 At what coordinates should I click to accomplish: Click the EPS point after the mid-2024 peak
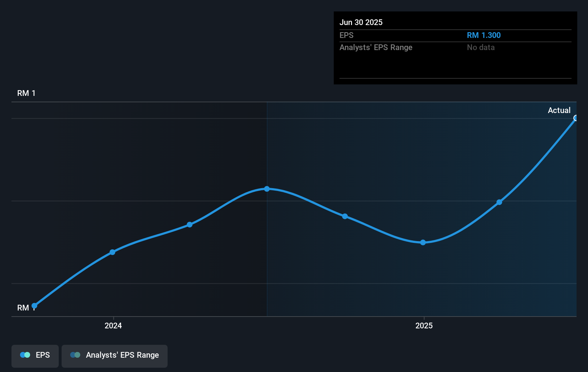pyautogui.click(x=345, y=216)
